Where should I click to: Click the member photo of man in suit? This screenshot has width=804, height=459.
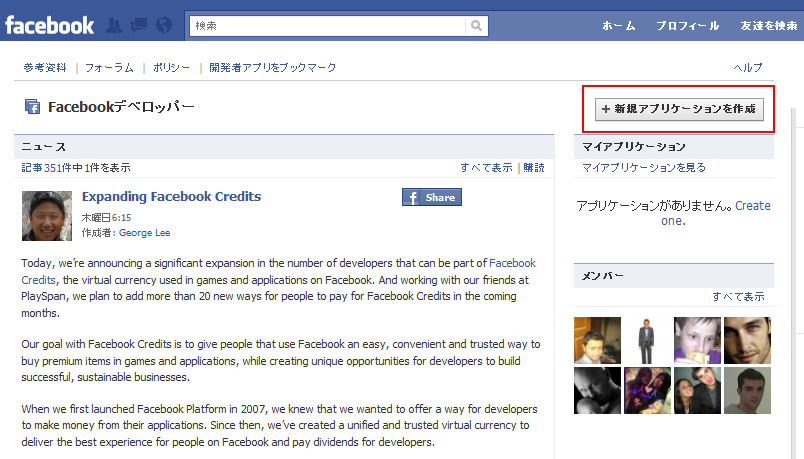point(647,341)
